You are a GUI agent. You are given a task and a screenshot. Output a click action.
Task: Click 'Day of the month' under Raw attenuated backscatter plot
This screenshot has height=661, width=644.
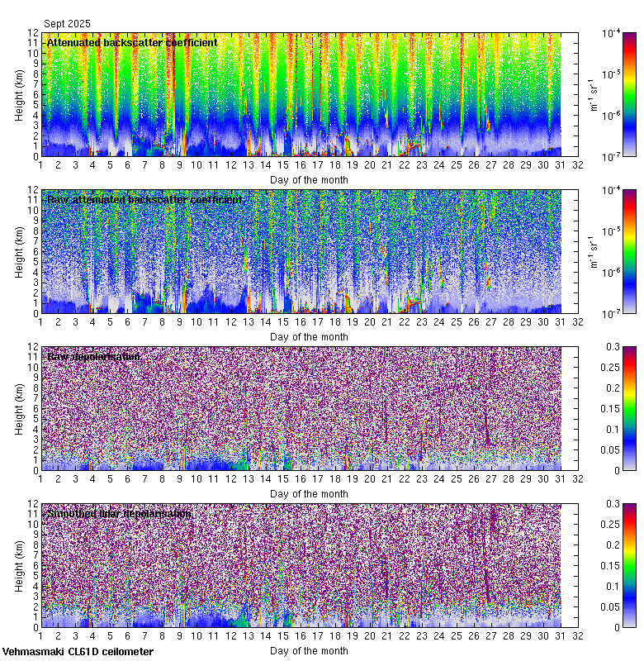tap(309, 337)
